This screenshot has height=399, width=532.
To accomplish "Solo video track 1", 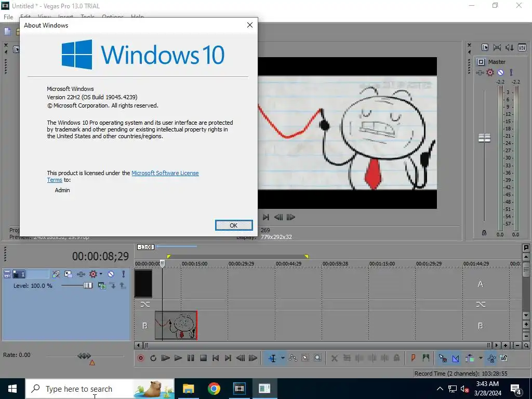I will (124, 274).
